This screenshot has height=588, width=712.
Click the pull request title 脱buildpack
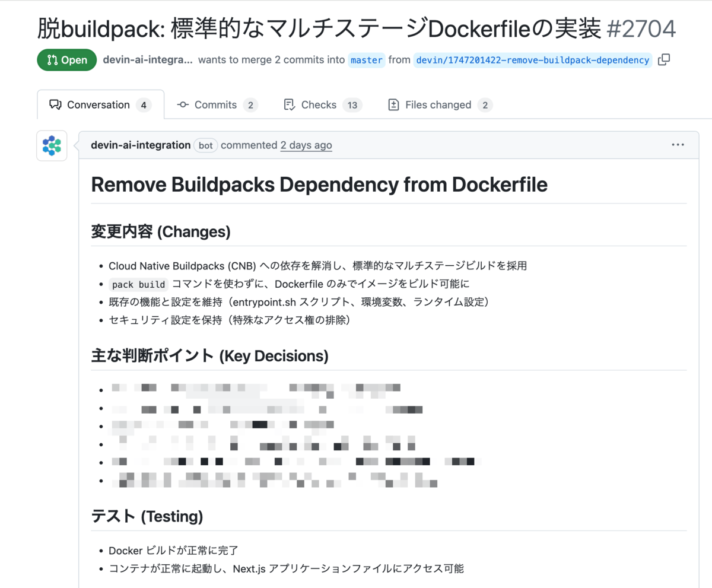[x=319, y=28]
